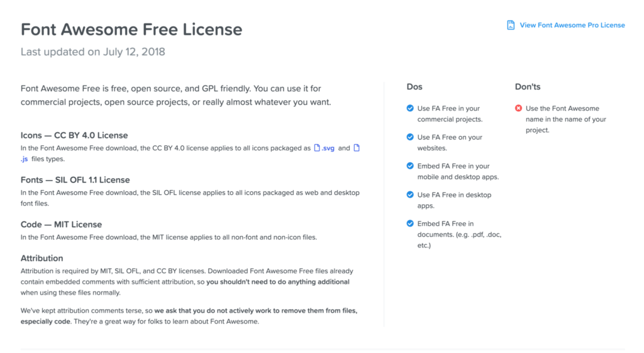The width and height of the screenshot is (644, 353).
Task: Open the View Font Awesome Pro License link
Action: click(x=572, y=25)
